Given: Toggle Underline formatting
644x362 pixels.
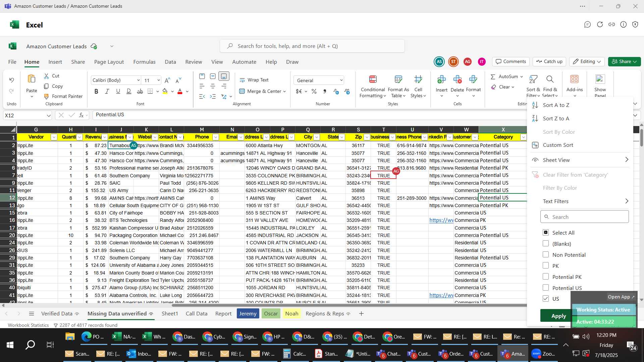Looking at the screenshot, I should pyautogui.click(x=118, y=91).
